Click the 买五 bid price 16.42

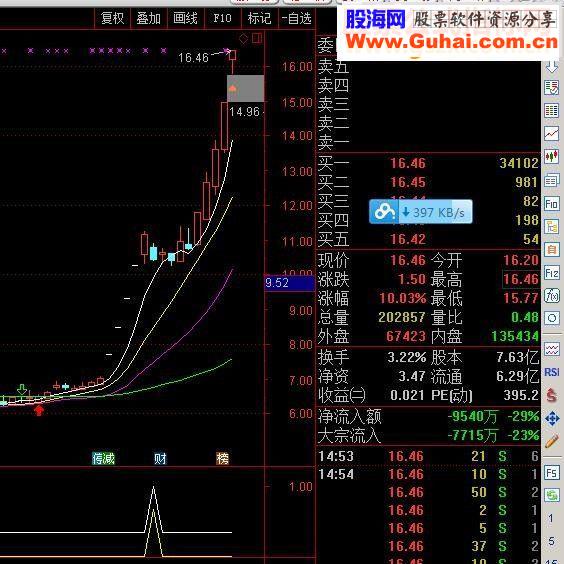click(408, 239)
